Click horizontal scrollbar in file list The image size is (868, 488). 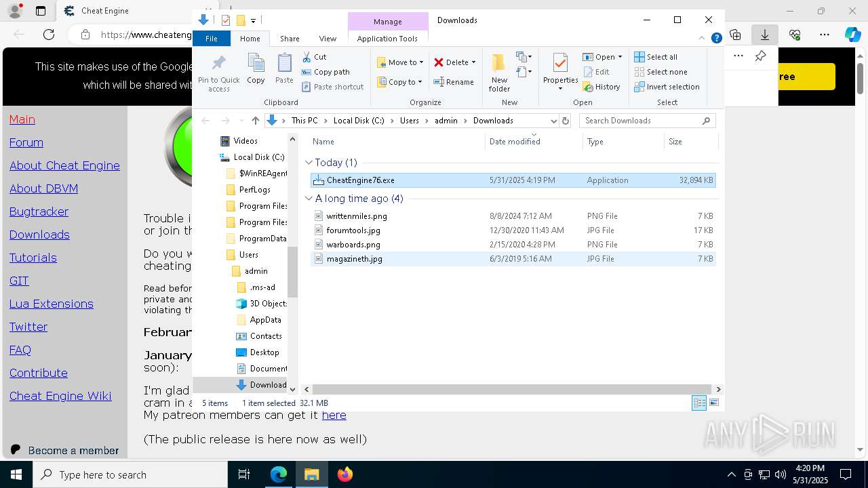tap(512, 389)
